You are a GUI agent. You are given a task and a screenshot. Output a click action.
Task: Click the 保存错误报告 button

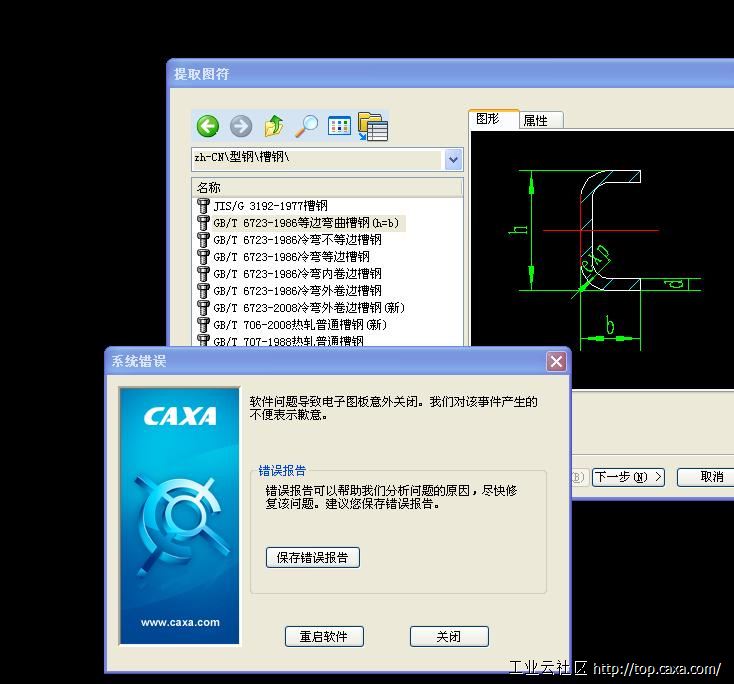pyautogui.click(x=313, y=557)
